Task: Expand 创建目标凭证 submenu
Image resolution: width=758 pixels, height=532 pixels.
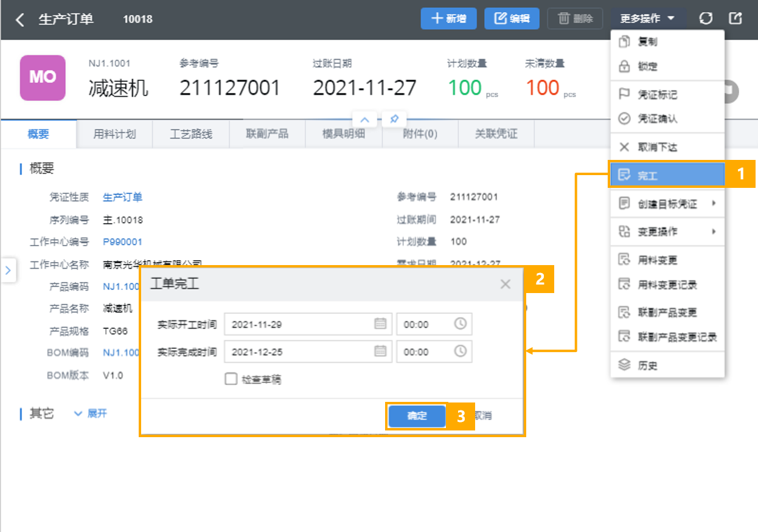Action: coord(667,204)
